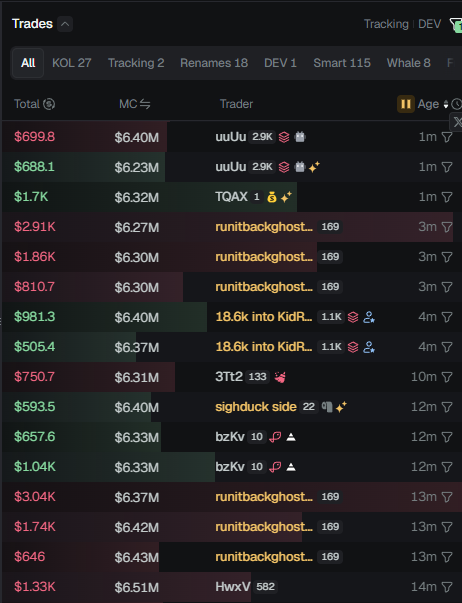
Task: Click the white triangle icon on the $1.04K bzKv row
Action: (291, 467)
